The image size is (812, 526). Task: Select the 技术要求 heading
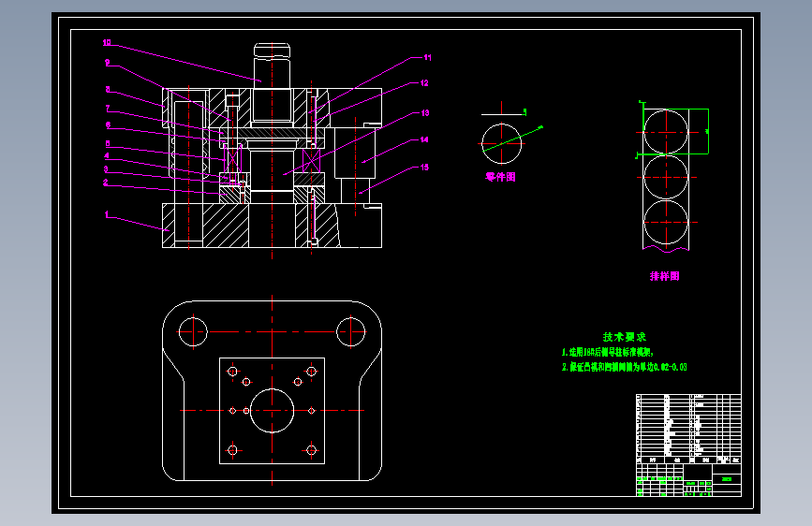point(625,337)
